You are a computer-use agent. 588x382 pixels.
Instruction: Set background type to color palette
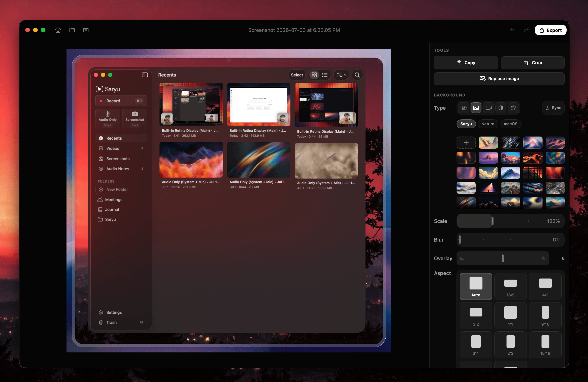(x=513, y=108)
